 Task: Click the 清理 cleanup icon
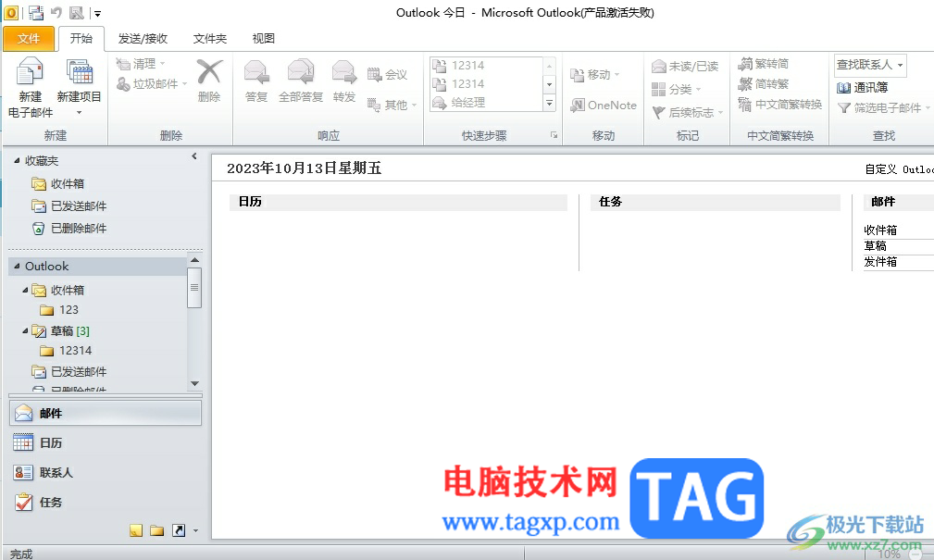pos(123,64)
